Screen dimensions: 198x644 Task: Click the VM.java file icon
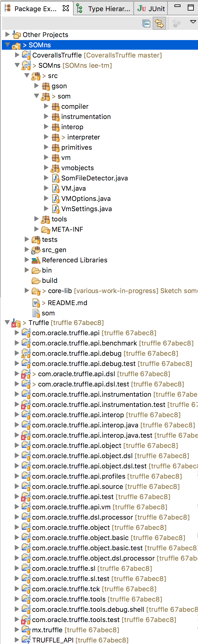click(56, 189)
